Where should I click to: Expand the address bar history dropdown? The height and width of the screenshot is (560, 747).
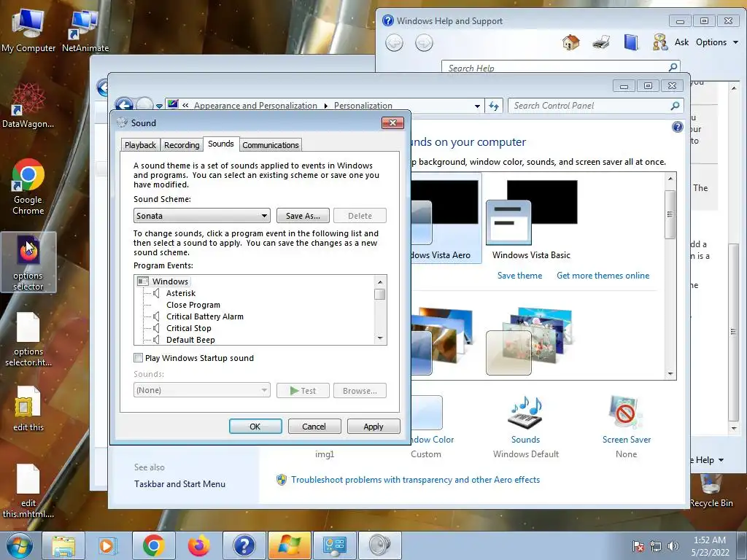(477, 106)
